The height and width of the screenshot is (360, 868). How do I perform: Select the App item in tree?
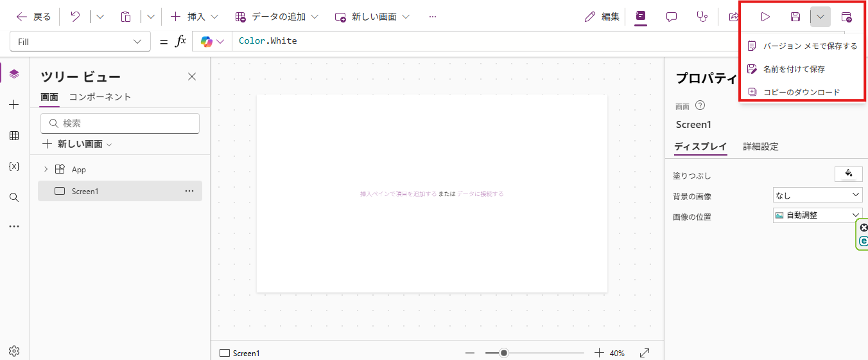(x=78, y=169)
